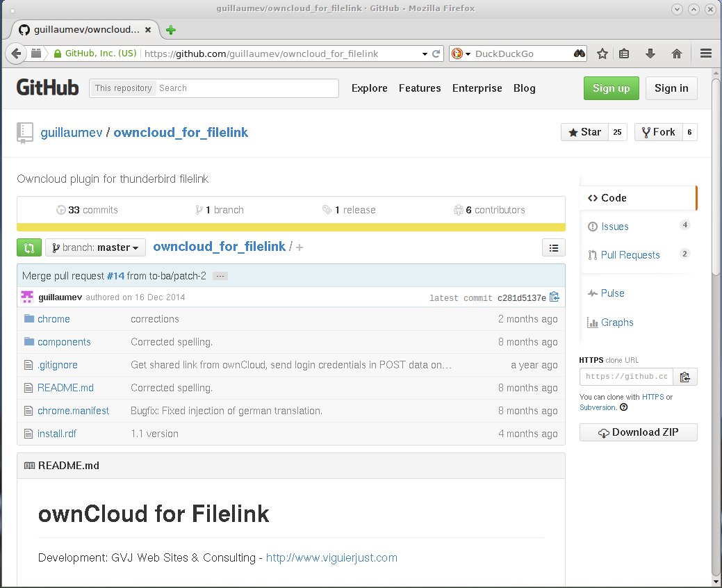
Task: View the 1 branch link
Action: pos(220,210)
